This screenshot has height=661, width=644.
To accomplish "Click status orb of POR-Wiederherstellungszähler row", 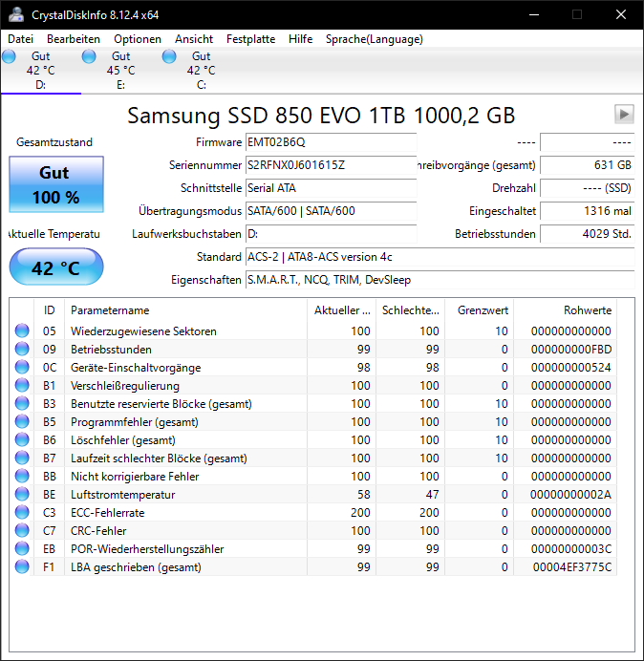I will click(x=22, y=548).
